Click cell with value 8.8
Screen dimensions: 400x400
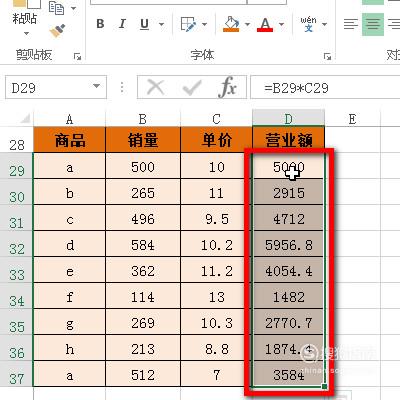point(217,348)
